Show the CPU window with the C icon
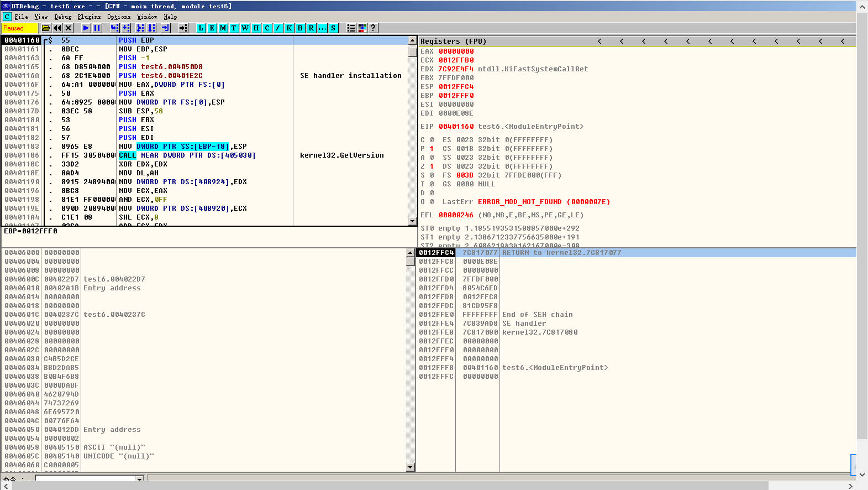 tap(267, 28)
